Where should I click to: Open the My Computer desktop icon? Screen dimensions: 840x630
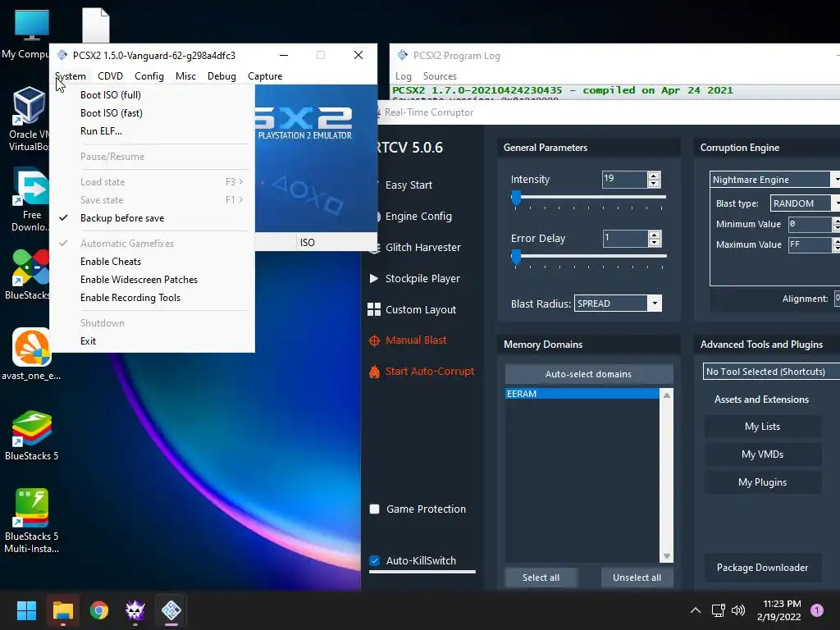point(31,33)
